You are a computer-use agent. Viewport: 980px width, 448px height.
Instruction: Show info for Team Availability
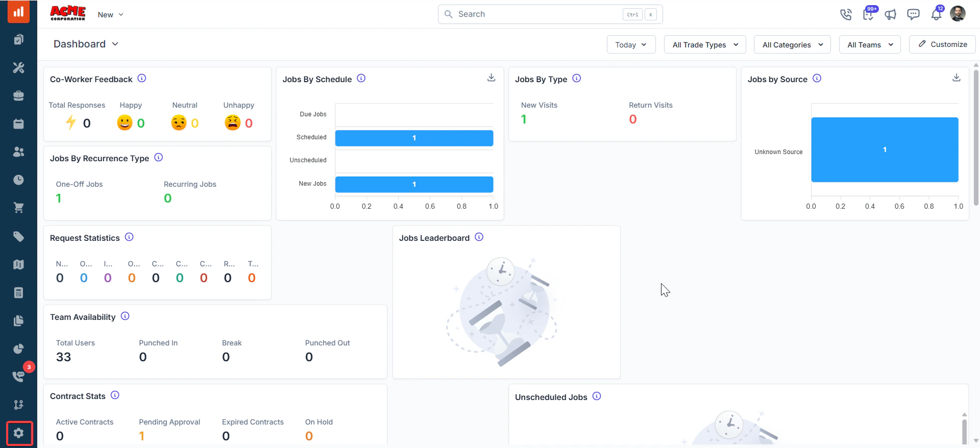[125, 316]
